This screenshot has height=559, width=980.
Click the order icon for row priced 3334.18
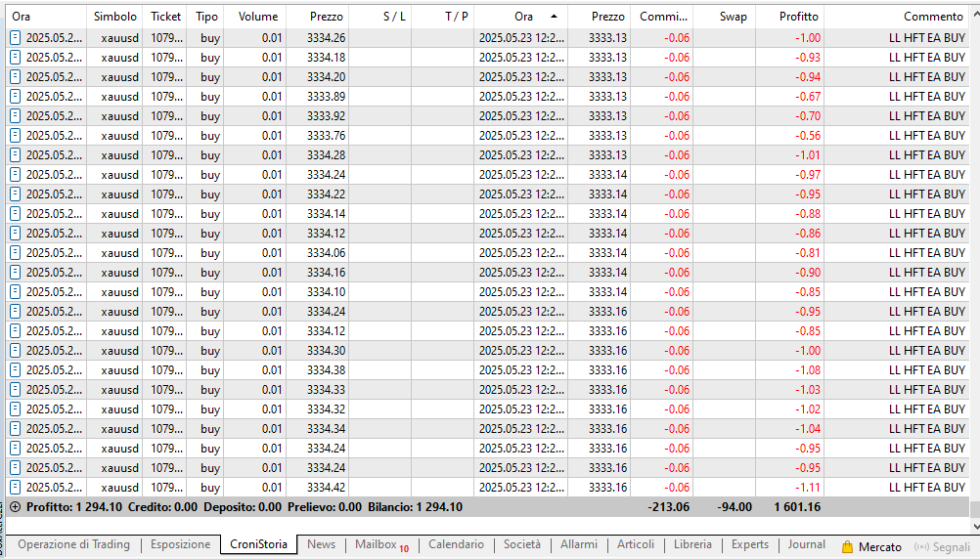[15, 58]
